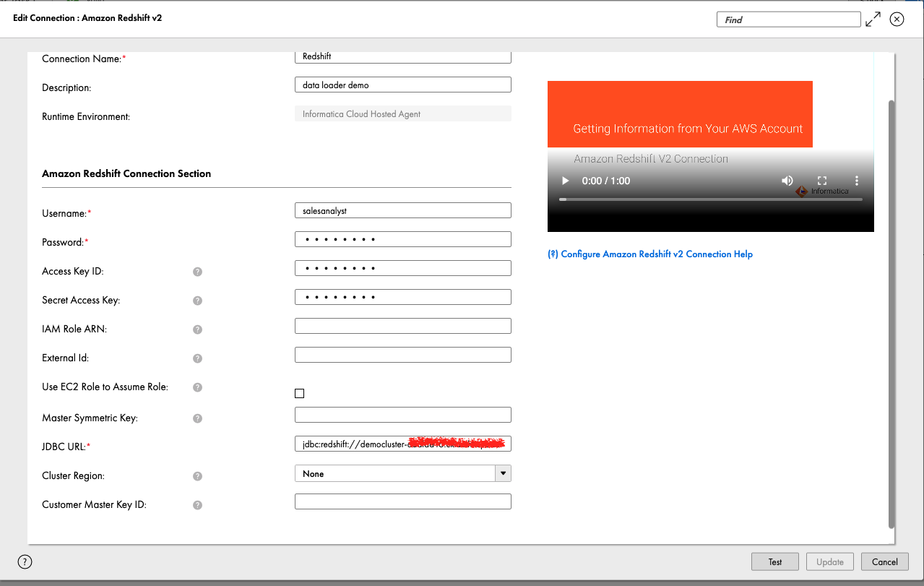Seek on the video progress bar
Viewport: 924px width, 586px height.
[x=710, y=199]
